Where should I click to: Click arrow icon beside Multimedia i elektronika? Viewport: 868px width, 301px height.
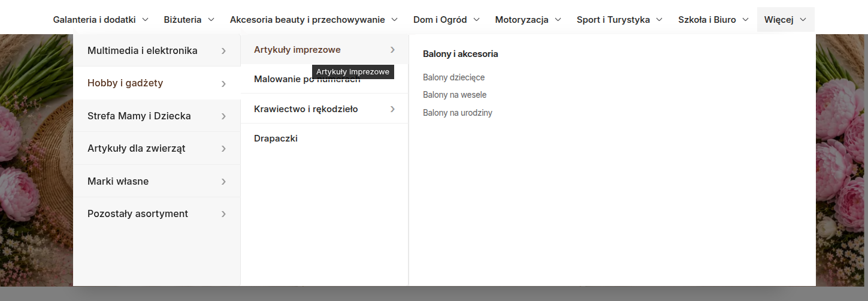pyautogui.click(x=223, y=51)
